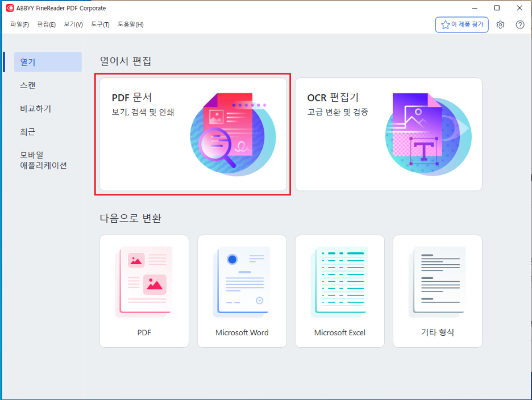532x400 pixels.
Task: Go to the 최근 sidebar tab
Action: tap(27, 132)
